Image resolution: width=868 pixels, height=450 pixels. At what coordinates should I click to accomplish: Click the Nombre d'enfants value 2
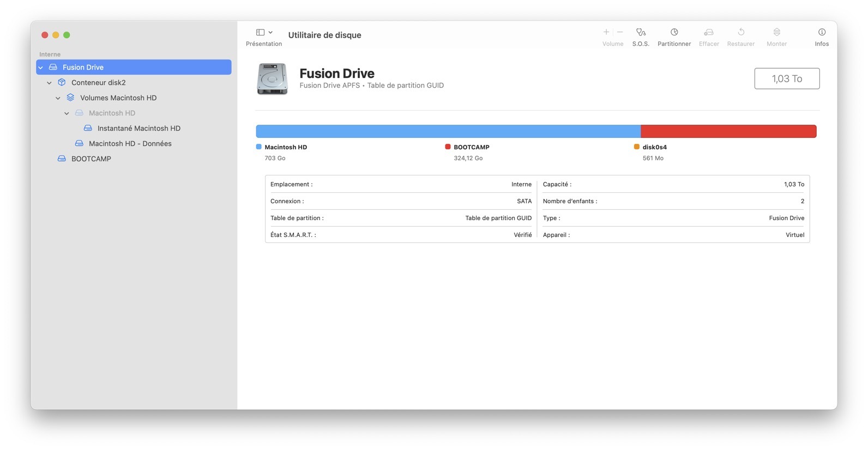[802, 201]
